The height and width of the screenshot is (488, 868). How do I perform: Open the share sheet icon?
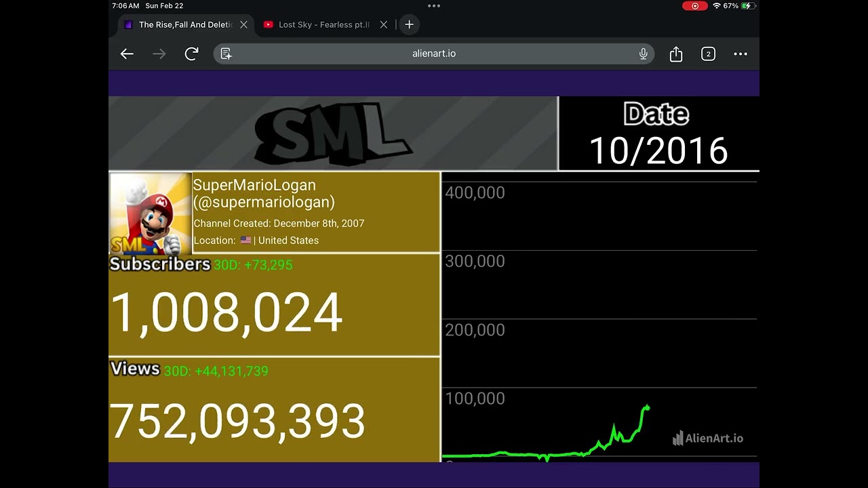pos(676,54)
